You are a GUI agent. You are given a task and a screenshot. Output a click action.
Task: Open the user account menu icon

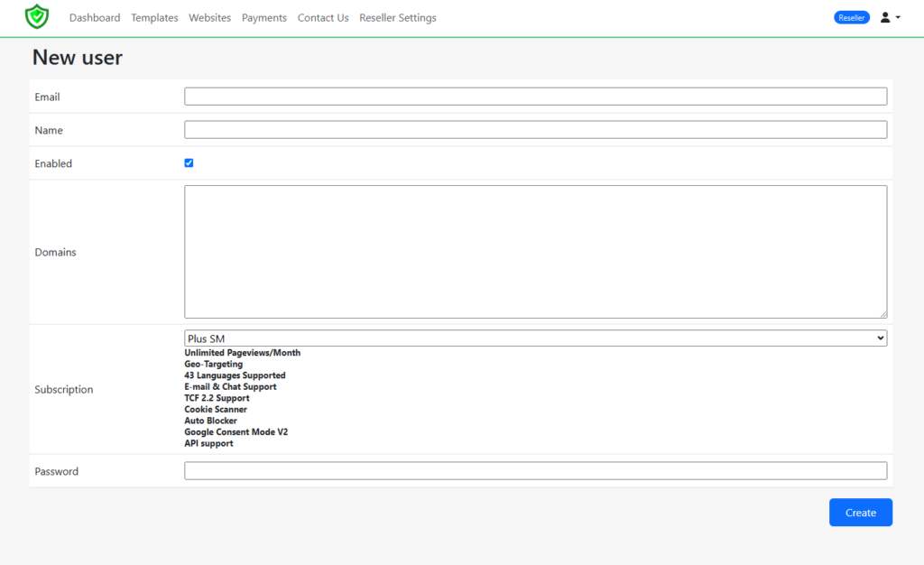tap(890, 18)
